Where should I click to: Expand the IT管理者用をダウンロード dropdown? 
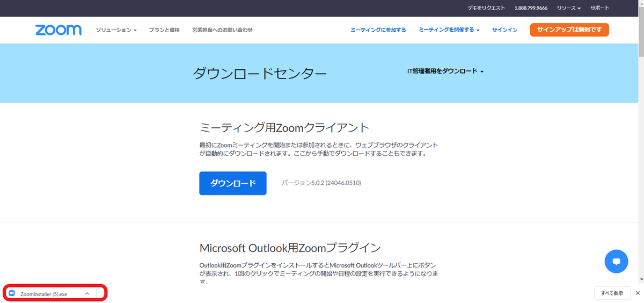coord(445,71)
